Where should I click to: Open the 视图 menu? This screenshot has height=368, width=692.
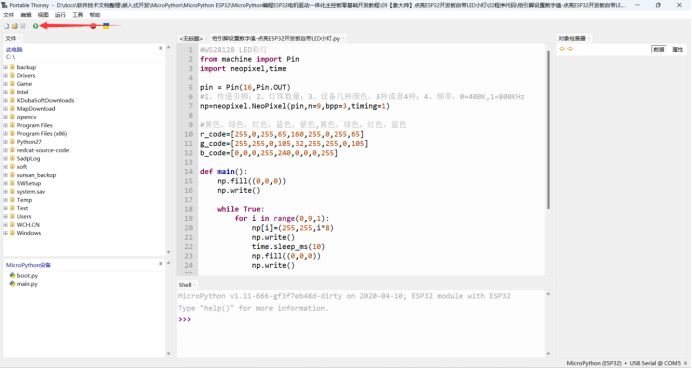point(43,15)
